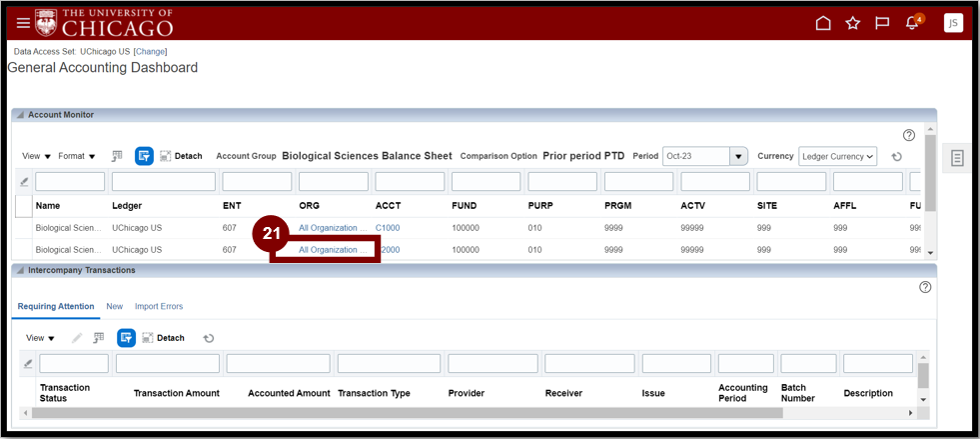
Task: Click the Name filter field in Account Monitor
Action: click(x=70, y=182)
